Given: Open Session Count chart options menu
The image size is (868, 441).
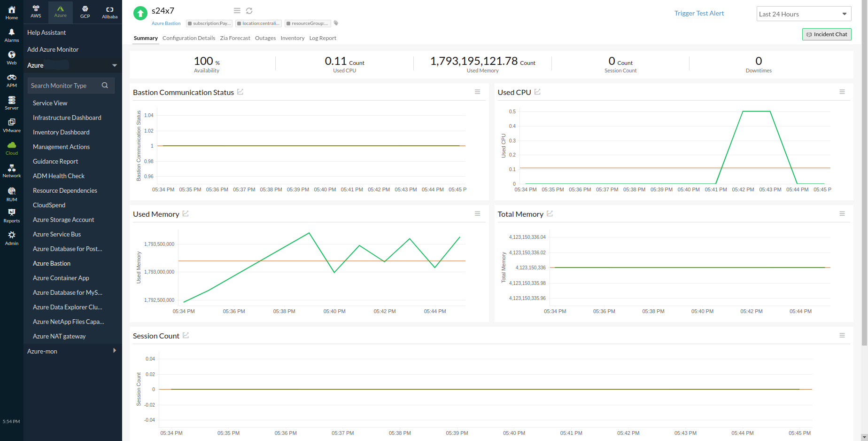Looking at the screenshot, I should tap(842, 335).
